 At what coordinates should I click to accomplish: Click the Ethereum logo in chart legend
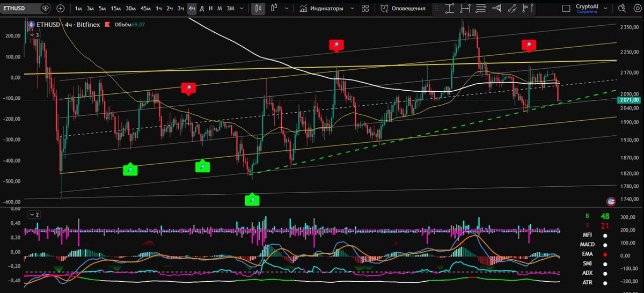pos(31,24)
